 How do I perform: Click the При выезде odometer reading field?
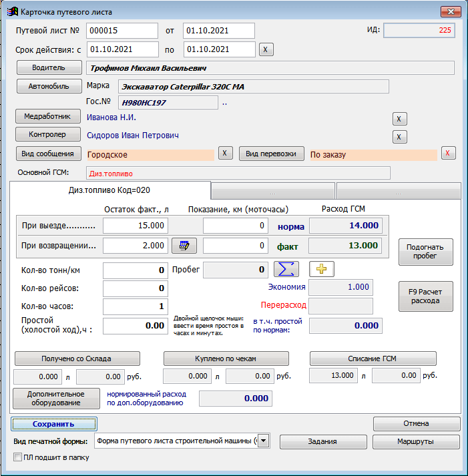[236, 226]
